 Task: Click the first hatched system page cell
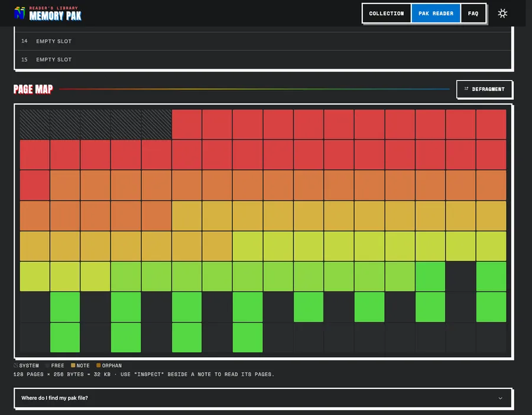pos(35,124)
